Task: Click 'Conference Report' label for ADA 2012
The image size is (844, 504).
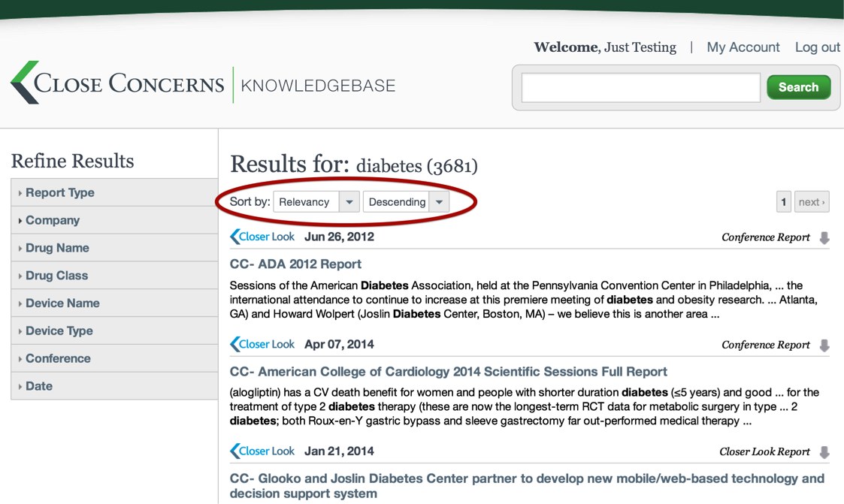Action: point(765,237)
